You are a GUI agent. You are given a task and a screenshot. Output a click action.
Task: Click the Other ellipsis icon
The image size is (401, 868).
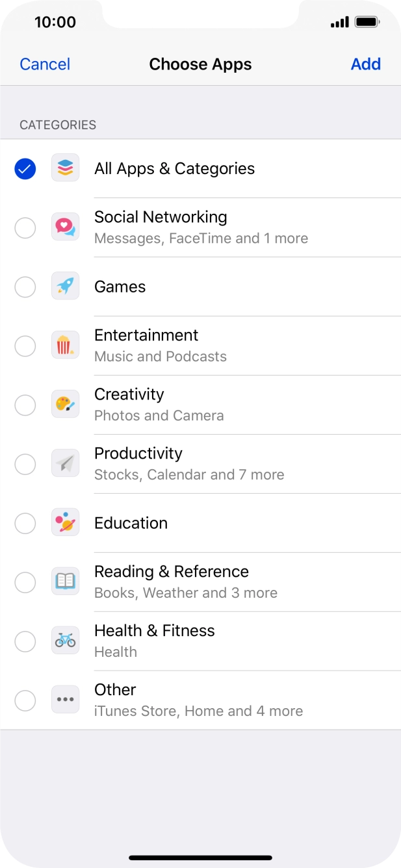click(x=65, y=700)
